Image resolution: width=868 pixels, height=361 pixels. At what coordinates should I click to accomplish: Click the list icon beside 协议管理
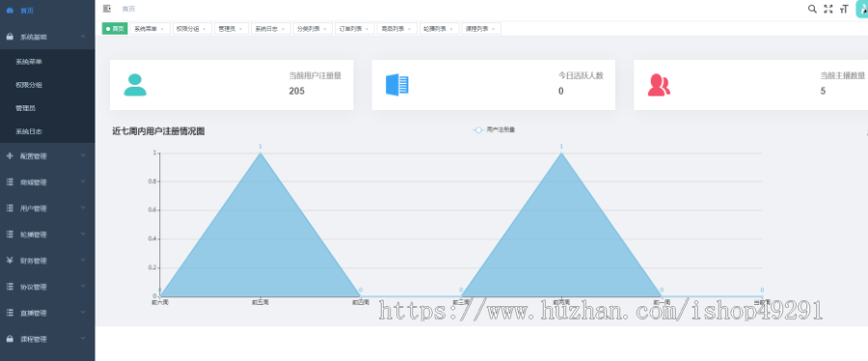(10, 287)
